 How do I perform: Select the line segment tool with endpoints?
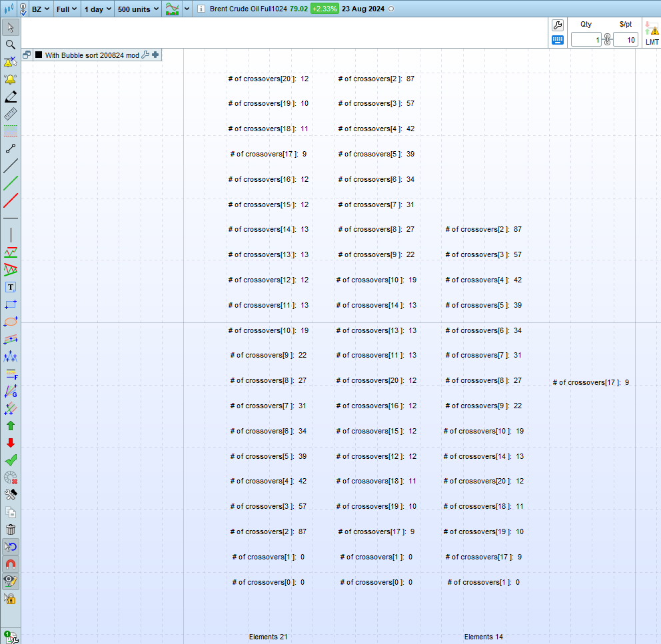pyautogui.click(x=11, y=149)
